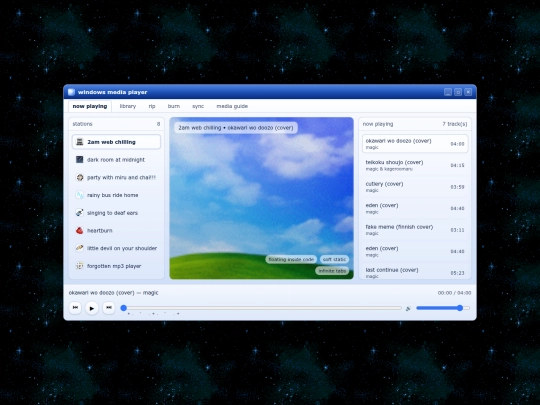
Task: Open the library tab
Action: (128, 106)
